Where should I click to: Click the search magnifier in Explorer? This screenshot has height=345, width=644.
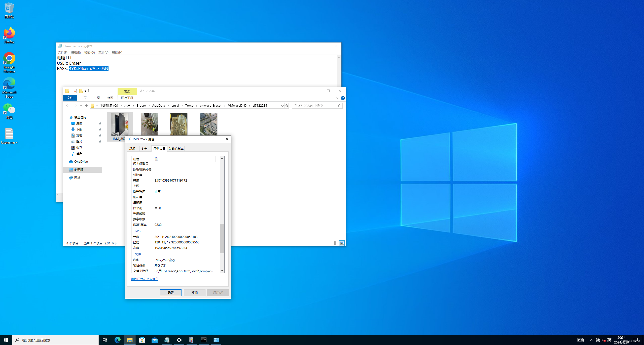point(339,106)
